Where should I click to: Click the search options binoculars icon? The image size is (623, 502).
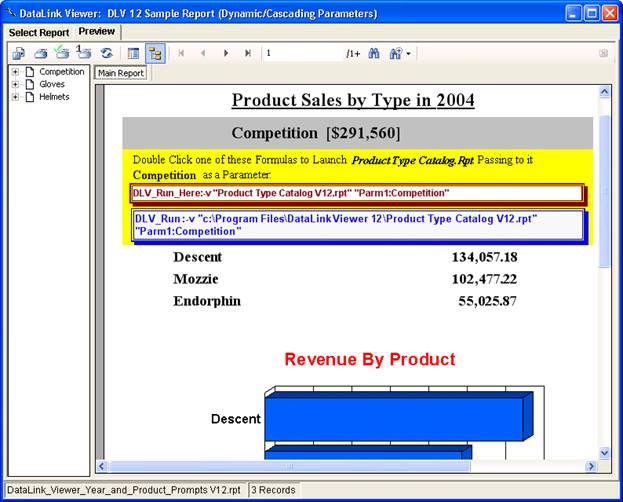tap(396, 53)
